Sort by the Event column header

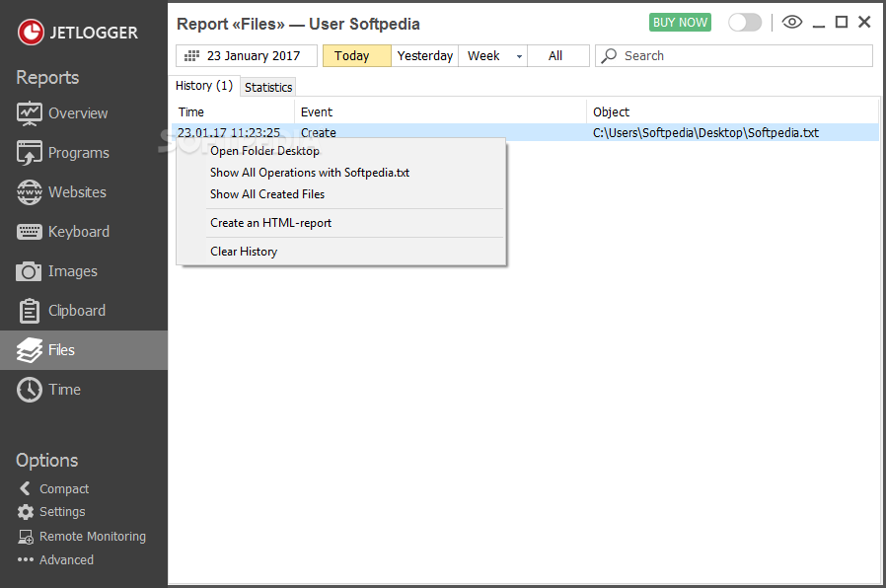[440, 111]
